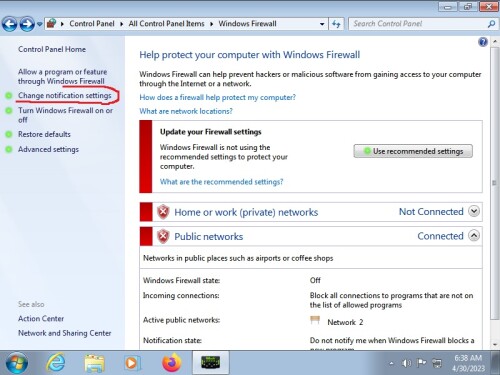Click red shield icon for Public networks
Viewport: 500px width, 375px height.
(163, 236)
